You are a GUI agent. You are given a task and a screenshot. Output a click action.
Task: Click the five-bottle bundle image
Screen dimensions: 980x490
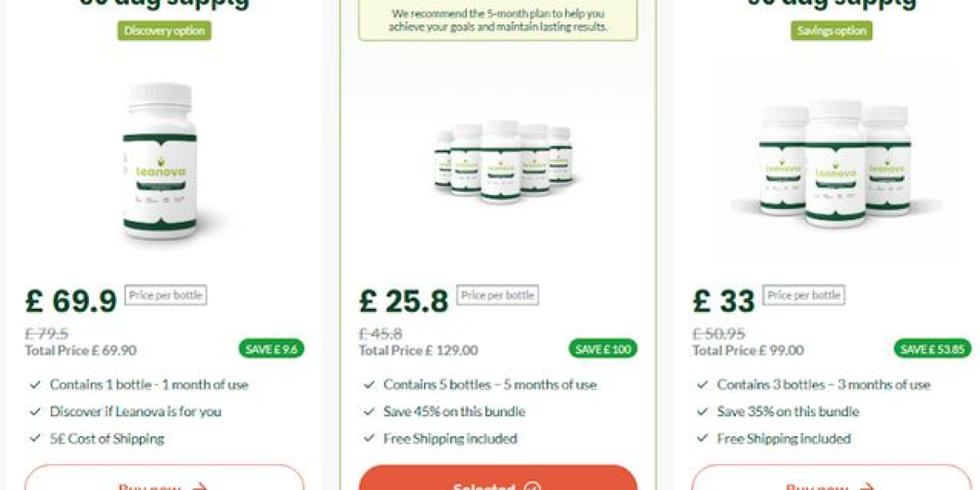coord(503,161)
